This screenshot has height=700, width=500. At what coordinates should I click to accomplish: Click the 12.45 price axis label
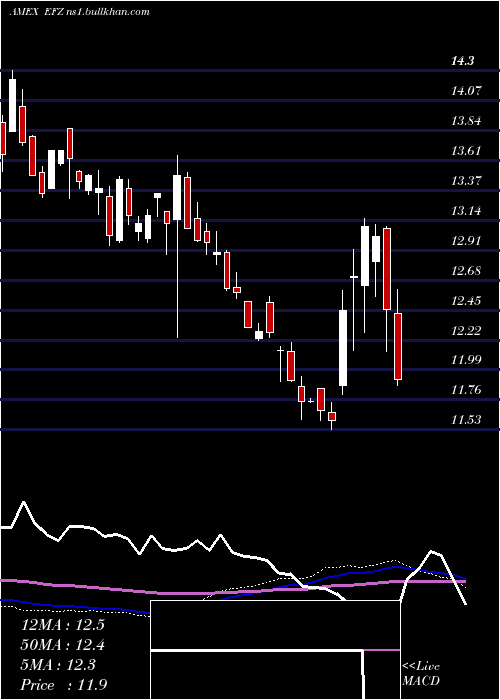467,300
